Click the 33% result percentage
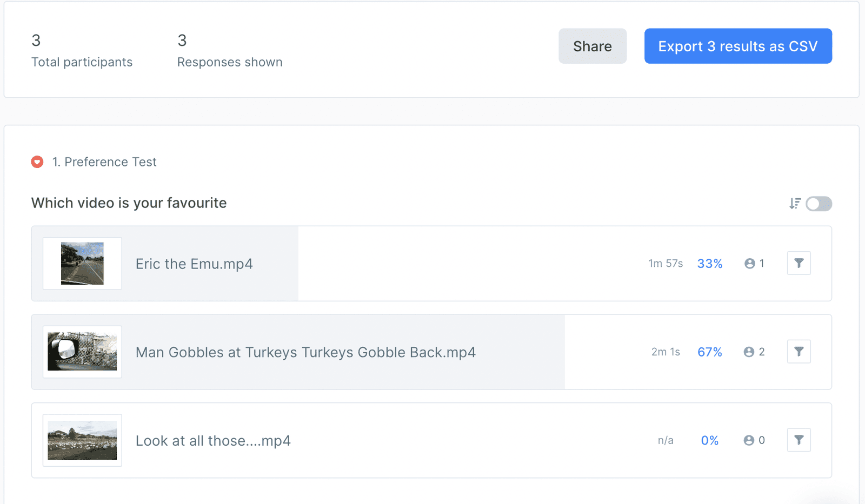Image resolution: width=865 pixels, height=504 pixels. point(709,264)
